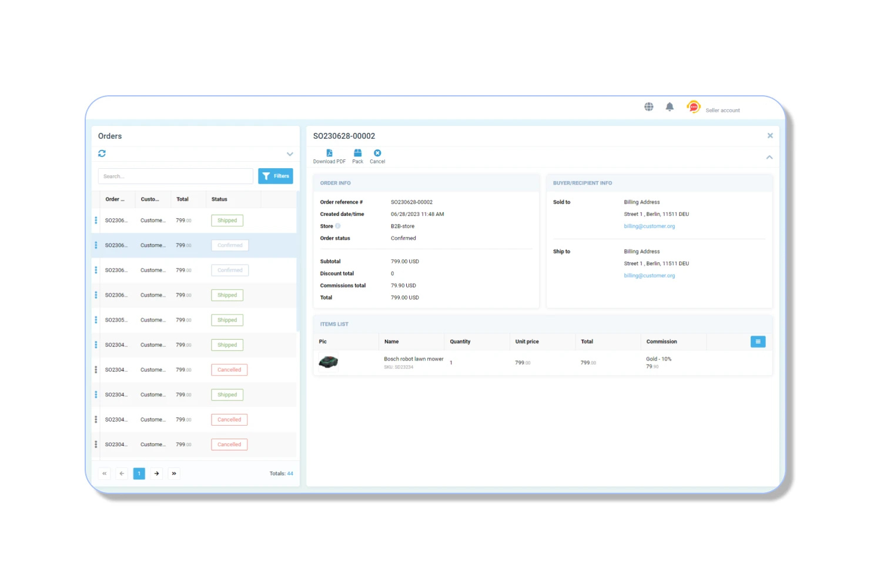Collapse the order details toolbar chevron

tap(769, 157)
